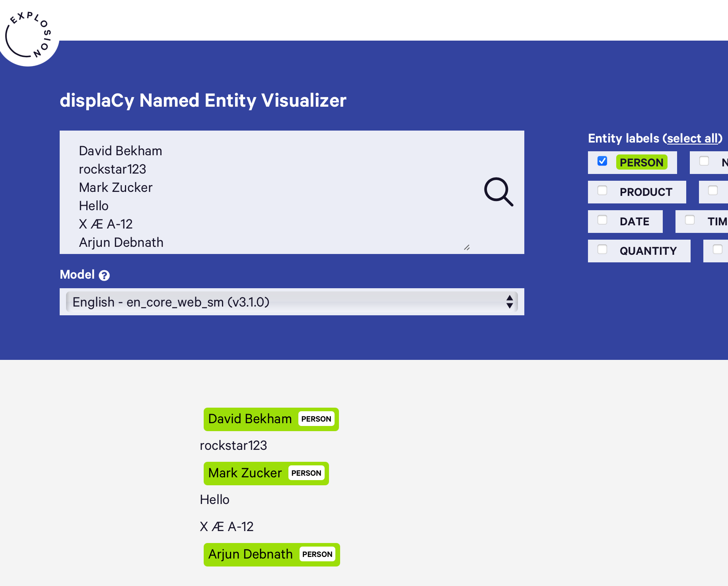Click the highlighted 'David Bekham' result entity

click(271, 419)
